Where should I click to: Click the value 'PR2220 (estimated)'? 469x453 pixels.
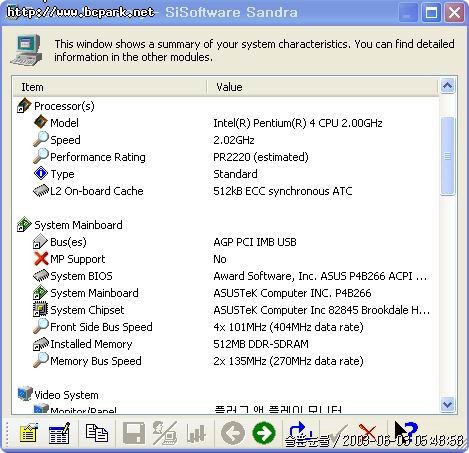pyautogui.click(x=261, y=157)
